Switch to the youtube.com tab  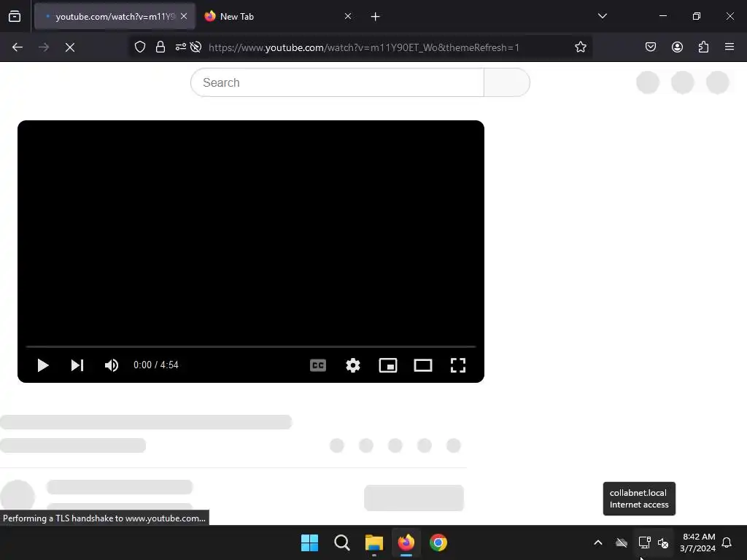pos(115,16)
